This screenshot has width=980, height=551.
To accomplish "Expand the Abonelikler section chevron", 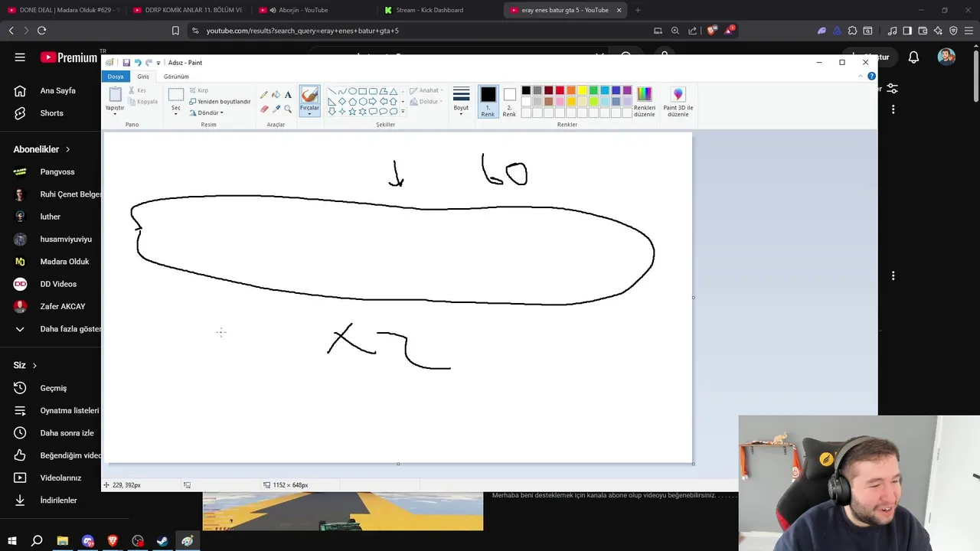I will (x=67, y=149).
